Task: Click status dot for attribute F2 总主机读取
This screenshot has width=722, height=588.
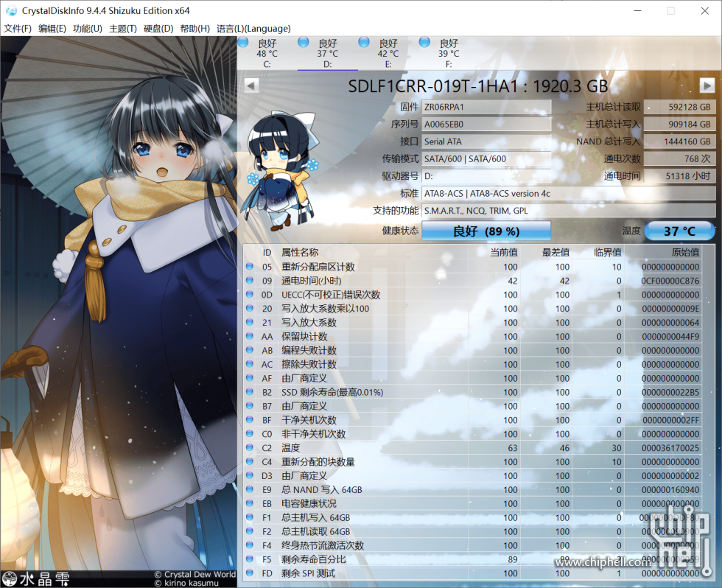Action: coord(250,531)
